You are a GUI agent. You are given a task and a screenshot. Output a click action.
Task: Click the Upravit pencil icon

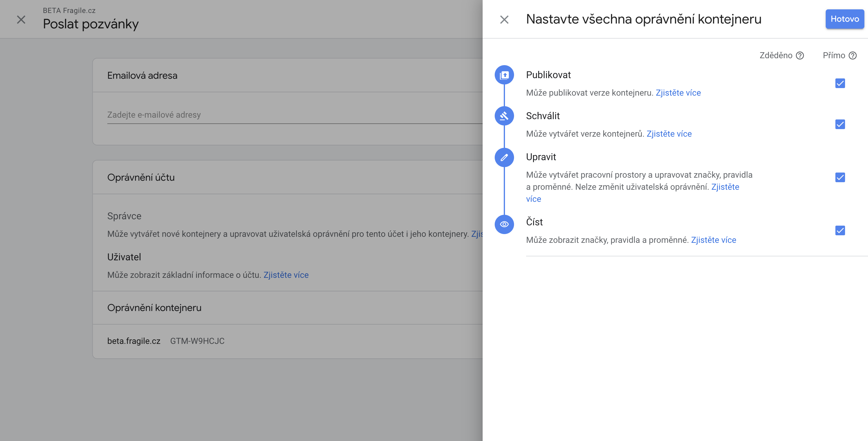(504, 157)
